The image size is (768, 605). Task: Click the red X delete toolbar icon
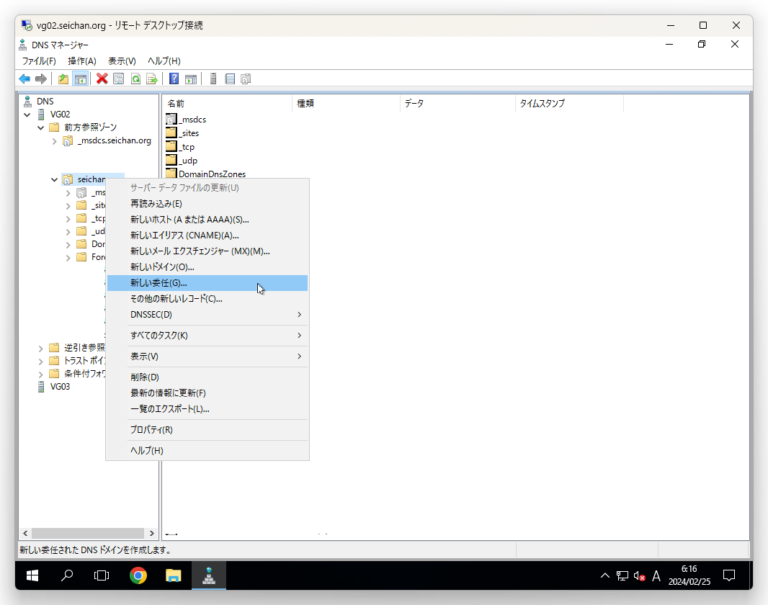point(102,79)
